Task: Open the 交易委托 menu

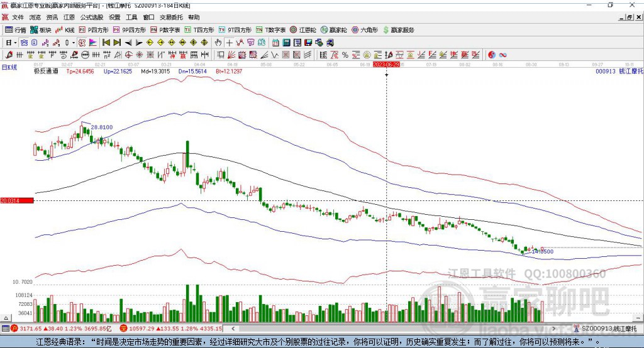Action: (x=171, y=17)
